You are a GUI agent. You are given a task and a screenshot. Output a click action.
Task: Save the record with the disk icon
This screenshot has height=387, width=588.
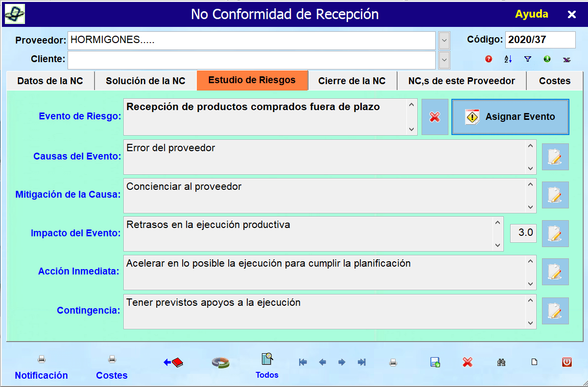point(435,362)
